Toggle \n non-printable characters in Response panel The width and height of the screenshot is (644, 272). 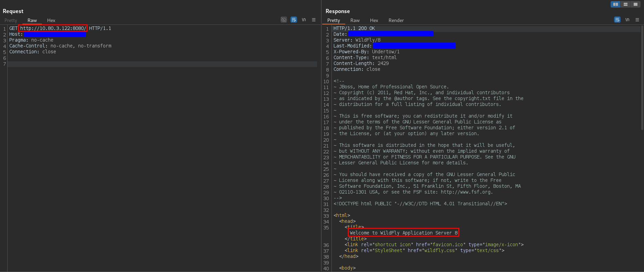(x=627, y=20)
